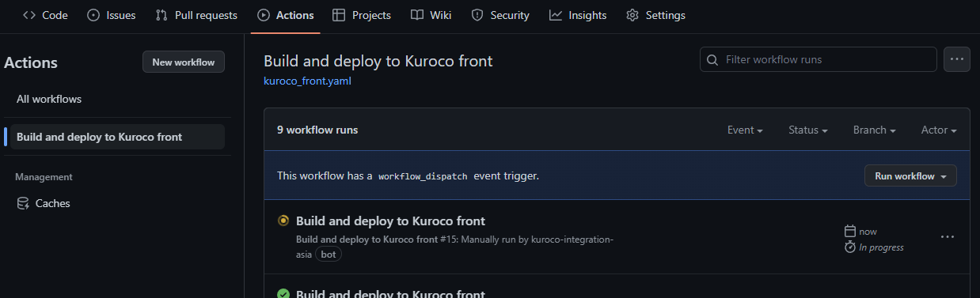980x298 pixels.
Task: Click the workflow_dispatch code label
Action: coord(423,176)
